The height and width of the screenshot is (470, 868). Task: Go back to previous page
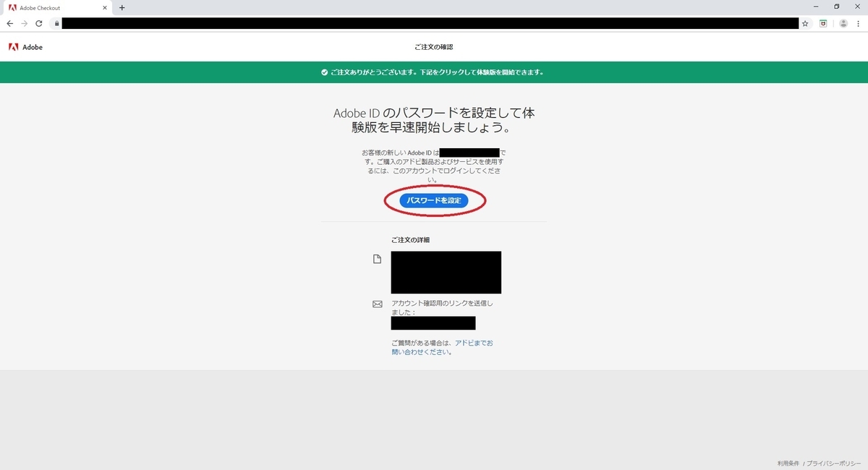point(9,23)
